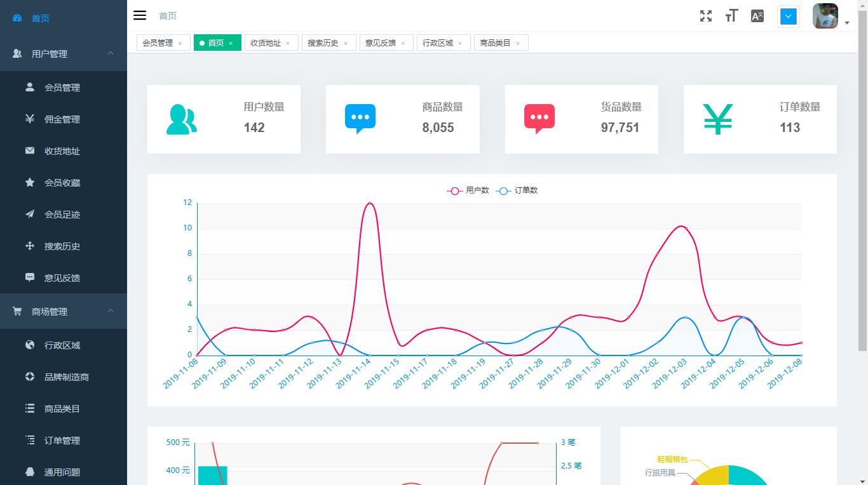
Task: Open the blue dropdown button in the header
Action: click(x=788, y=16)
